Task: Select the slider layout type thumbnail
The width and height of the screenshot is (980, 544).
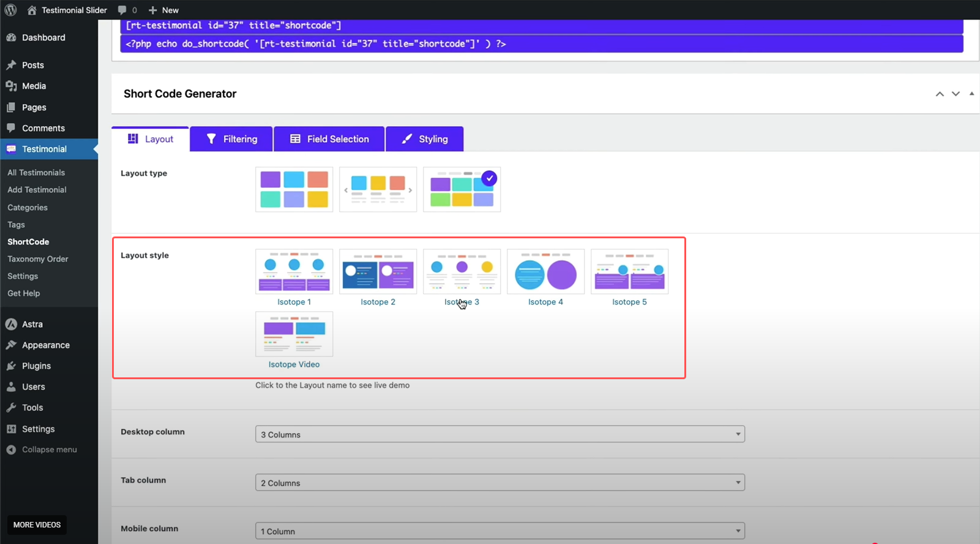Action: click(378, 189)
